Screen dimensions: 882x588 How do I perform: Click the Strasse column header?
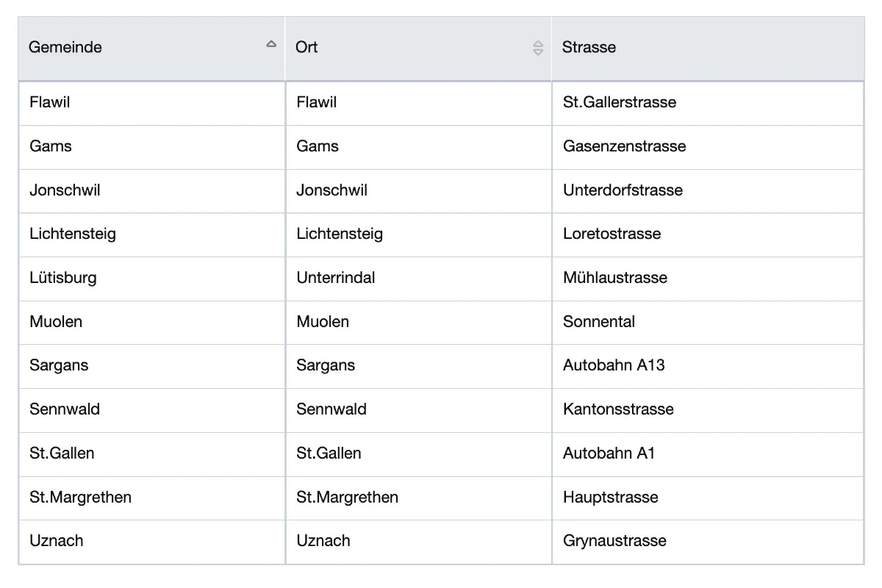coord(708,49)
